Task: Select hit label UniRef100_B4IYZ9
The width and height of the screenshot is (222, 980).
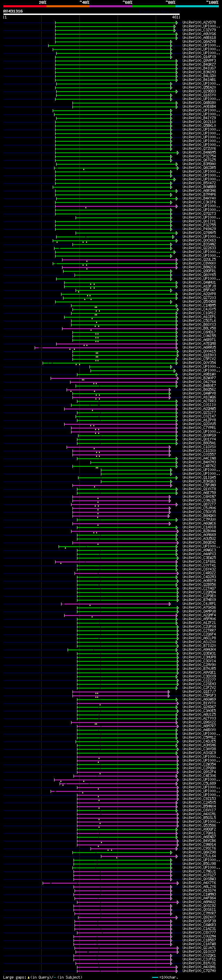Action: [x=199, y=118]
